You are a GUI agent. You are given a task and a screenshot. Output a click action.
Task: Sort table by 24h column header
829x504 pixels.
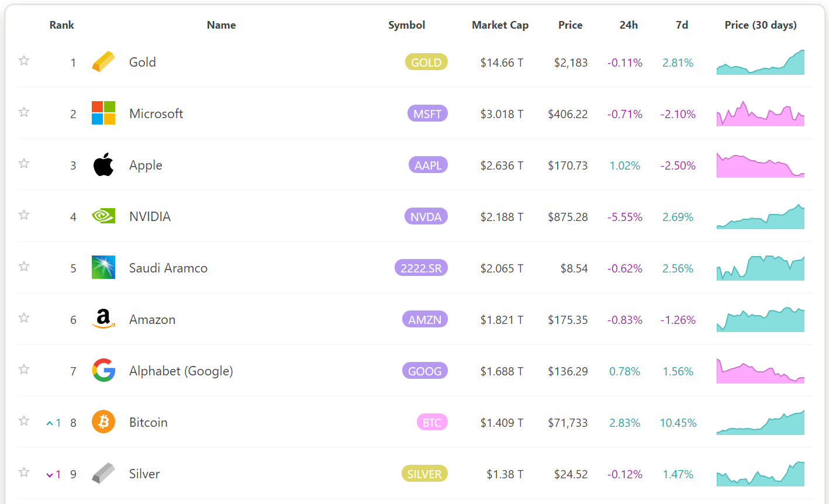(628, 25)
